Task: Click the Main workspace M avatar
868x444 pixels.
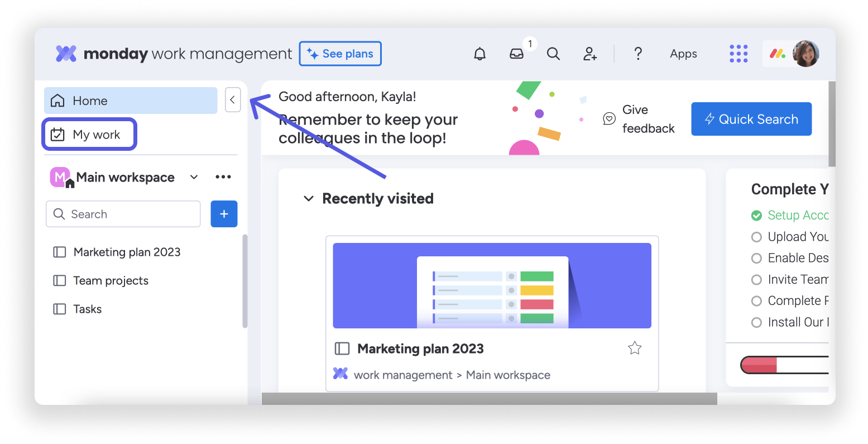Action: click(60, 177)
